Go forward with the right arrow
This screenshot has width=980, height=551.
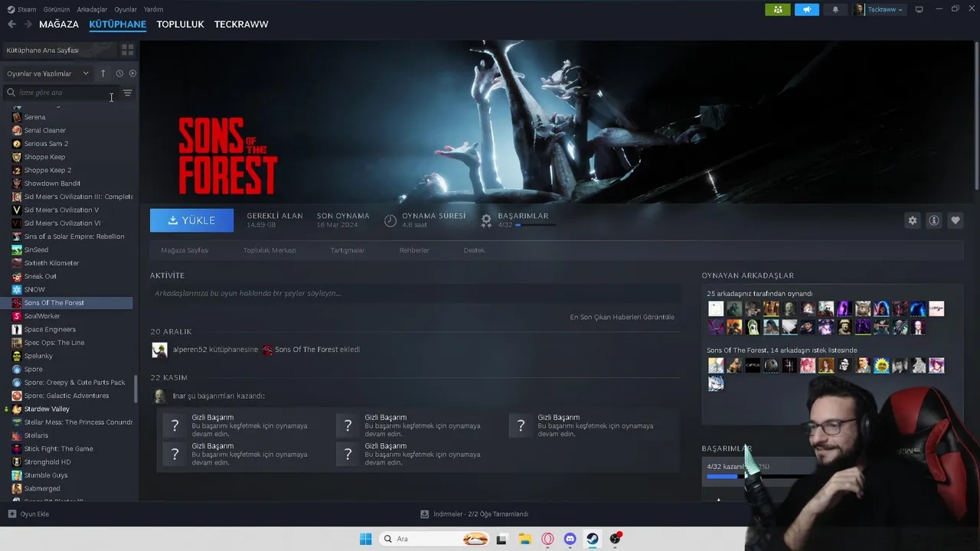point(28,24)
